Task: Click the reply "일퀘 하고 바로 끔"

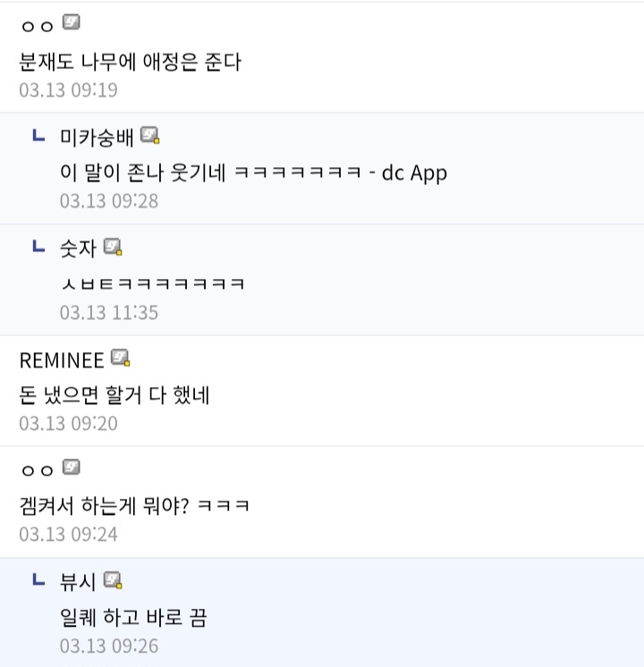Action: point(133,618)
